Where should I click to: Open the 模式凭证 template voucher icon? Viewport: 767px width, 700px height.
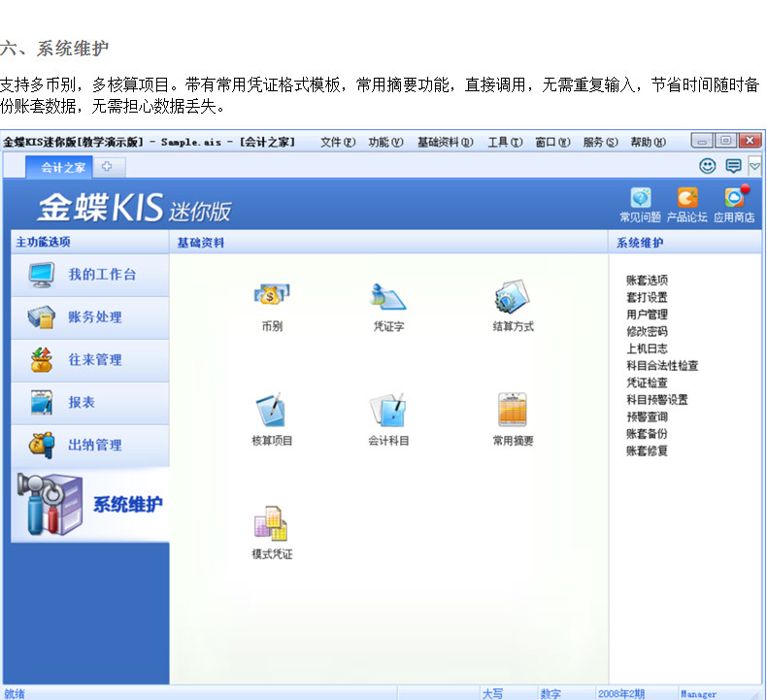click(x=272, y=523)
